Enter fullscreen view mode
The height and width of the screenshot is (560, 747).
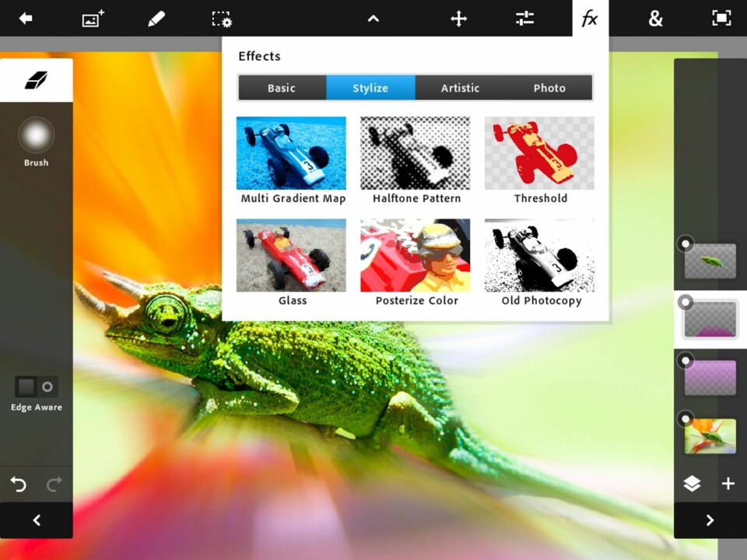point(721,18)
